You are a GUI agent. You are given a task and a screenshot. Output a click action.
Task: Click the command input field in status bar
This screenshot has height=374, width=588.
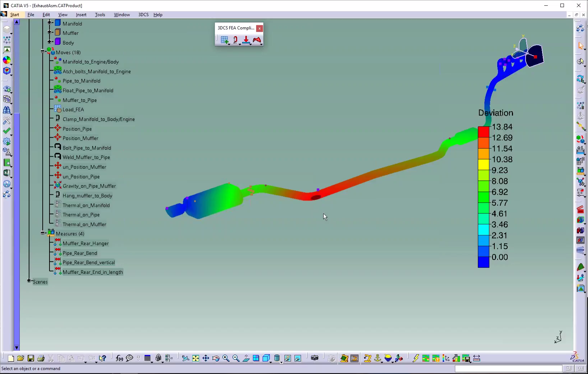[508, 369]
